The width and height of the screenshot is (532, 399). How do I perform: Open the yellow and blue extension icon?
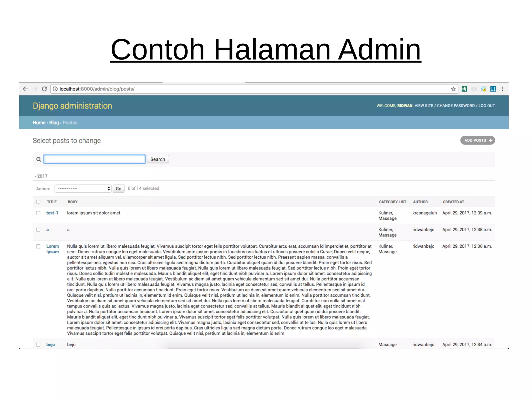click(x=483, y=89)
